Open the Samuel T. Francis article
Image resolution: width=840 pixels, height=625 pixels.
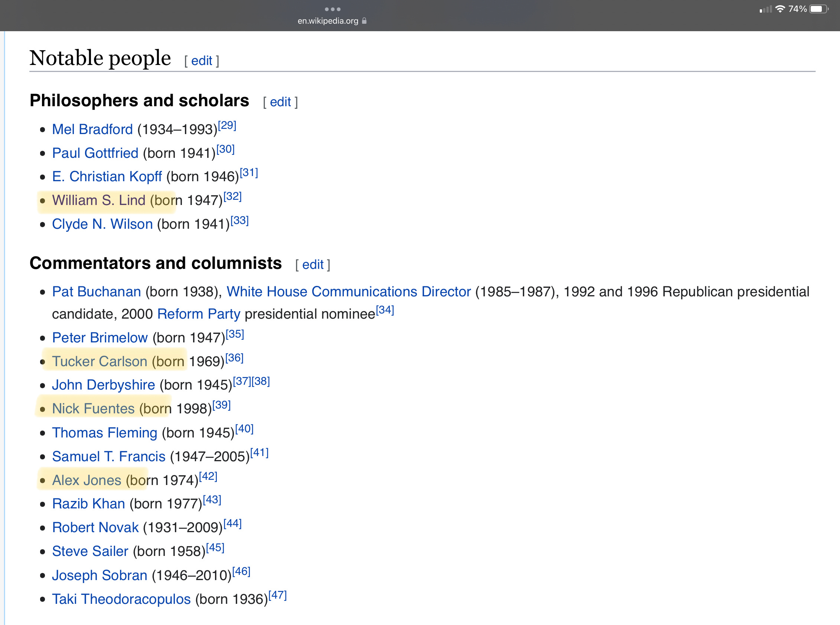click(109, 456)
